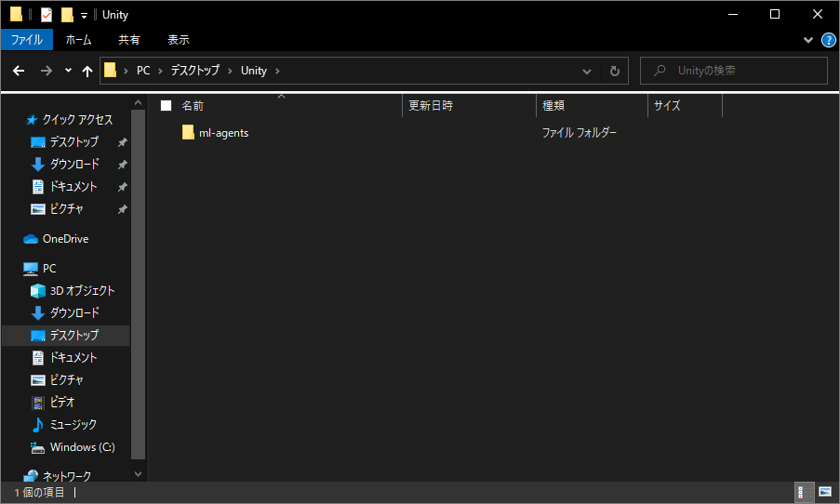Toggle the select-all checkbox in header
The image size is (840, 504).
pyautogui.click(x=167, y=105)
